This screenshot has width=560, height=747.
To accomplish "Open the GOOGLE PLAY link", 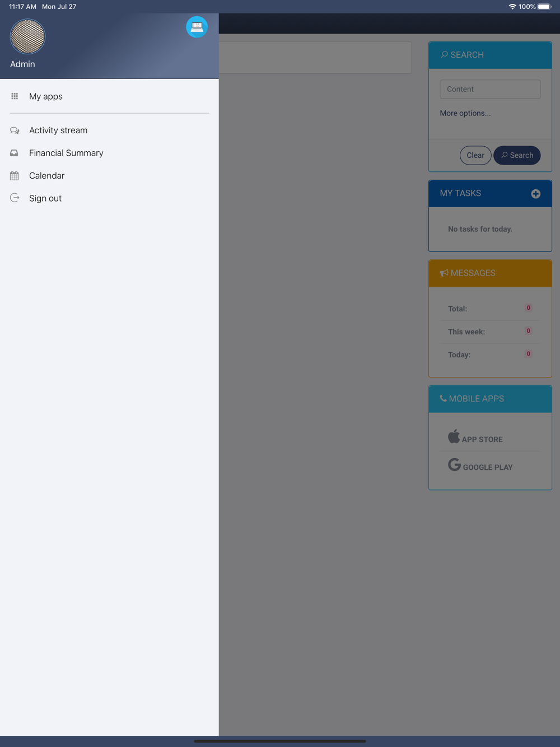I will tap(488, 468).
